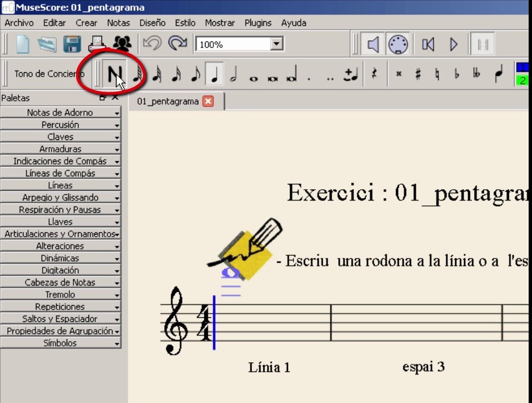Expand the Indicaciones de Compás palette
The image size is (532, 403).
tap(60, 161)
